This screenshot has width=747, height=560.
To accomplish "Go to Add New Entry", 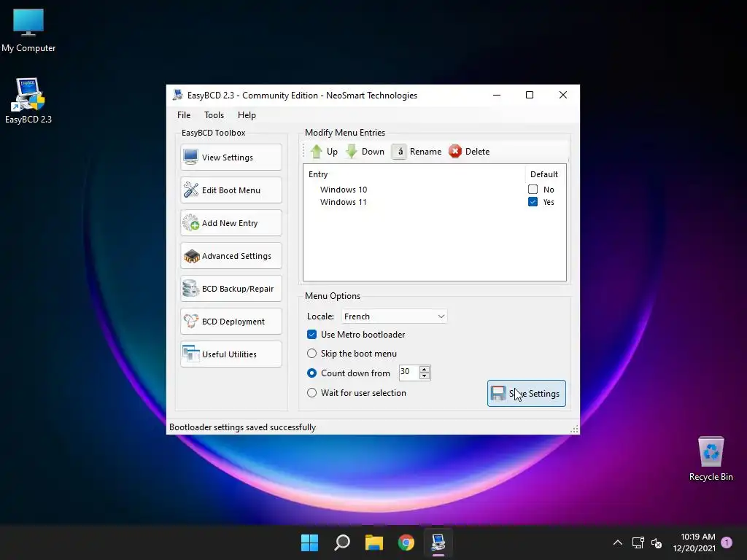I will [x=231, y=223].
